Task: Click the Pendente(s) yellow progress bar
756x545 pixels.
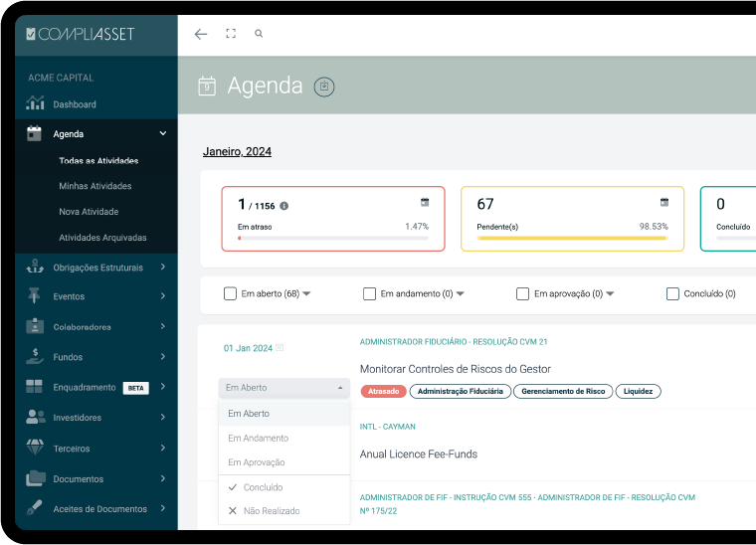Action: pos(572,238)
